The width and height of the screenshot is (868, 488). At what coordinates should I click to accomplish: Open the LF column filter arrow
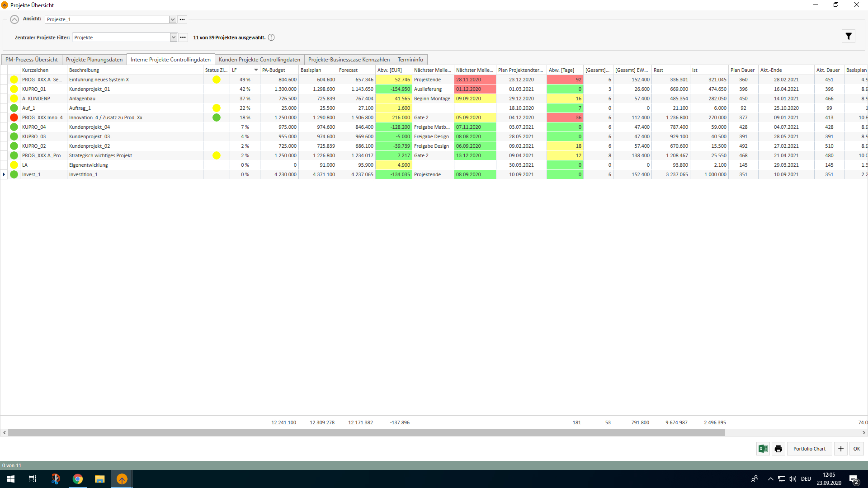256,70
